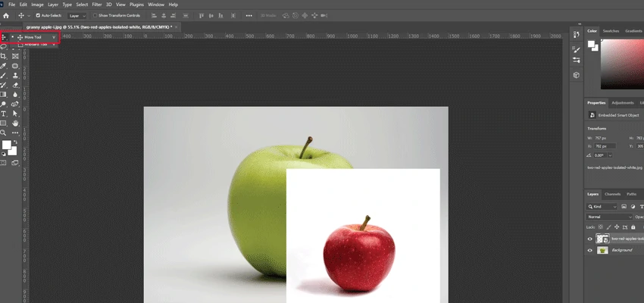Select the Gradient tool
The image size is (644, 303).
(4, 95)
